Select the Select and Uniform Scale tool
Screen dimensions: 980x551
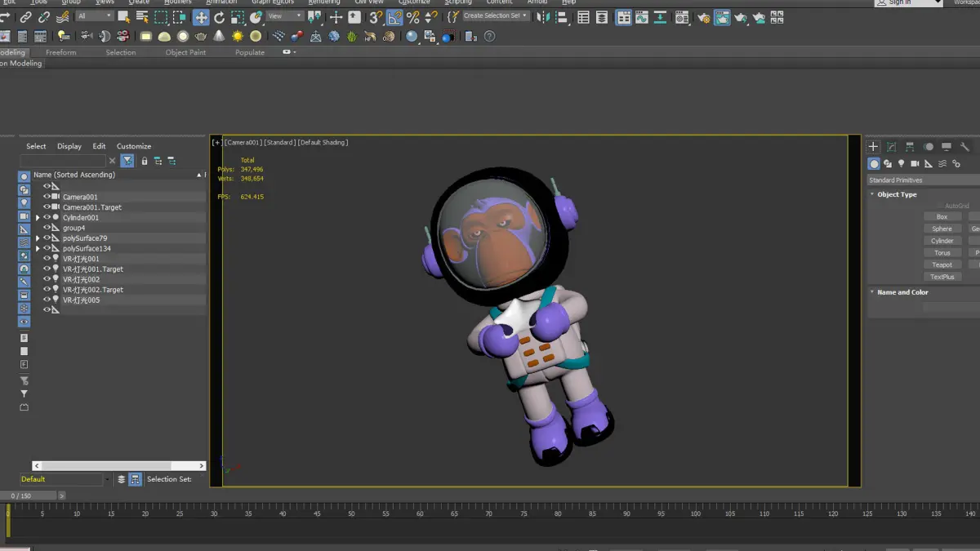click(x=237, y=17)
